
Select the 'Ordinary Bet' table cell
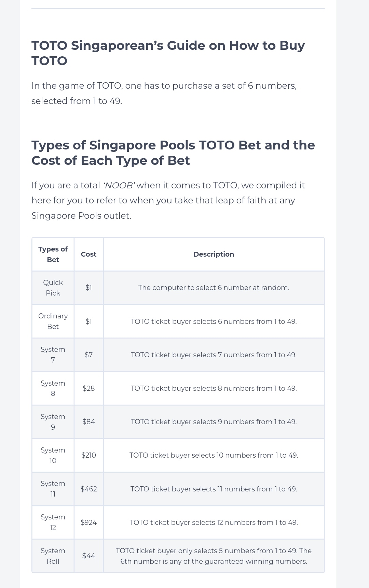click(x=53, y=321)
